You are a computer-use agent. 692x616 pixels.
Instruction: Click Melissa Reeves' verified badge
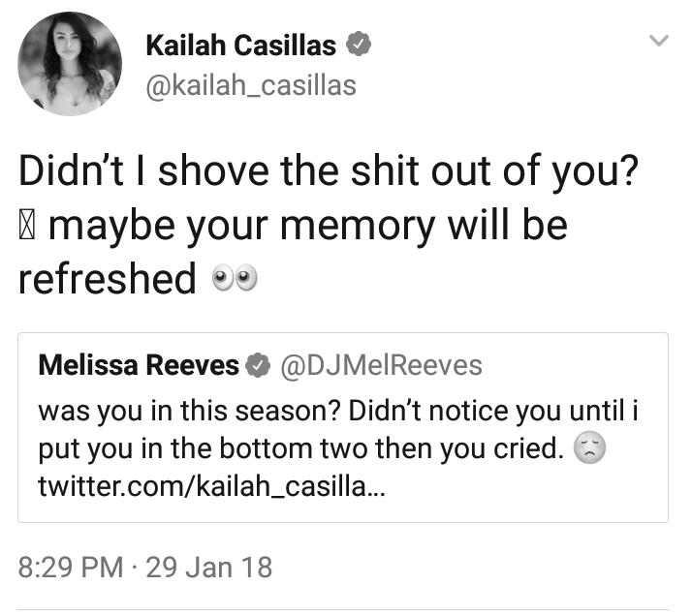pos(258,365)
